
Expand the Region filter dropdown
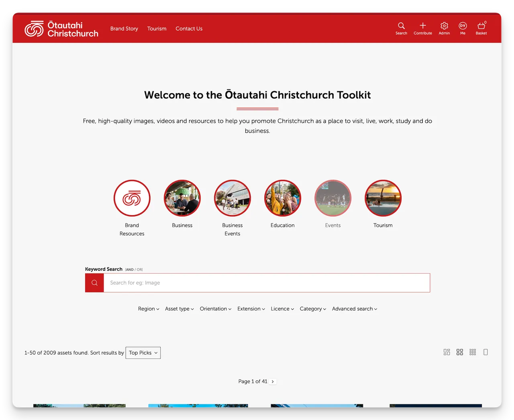(x=149, y=309)
